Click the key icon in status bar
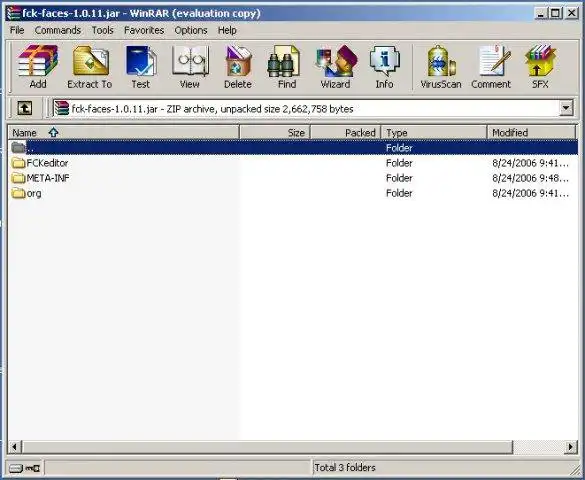The height and width of the screenshot is (480, 585). pyautogui.click(x=33, y=468)
